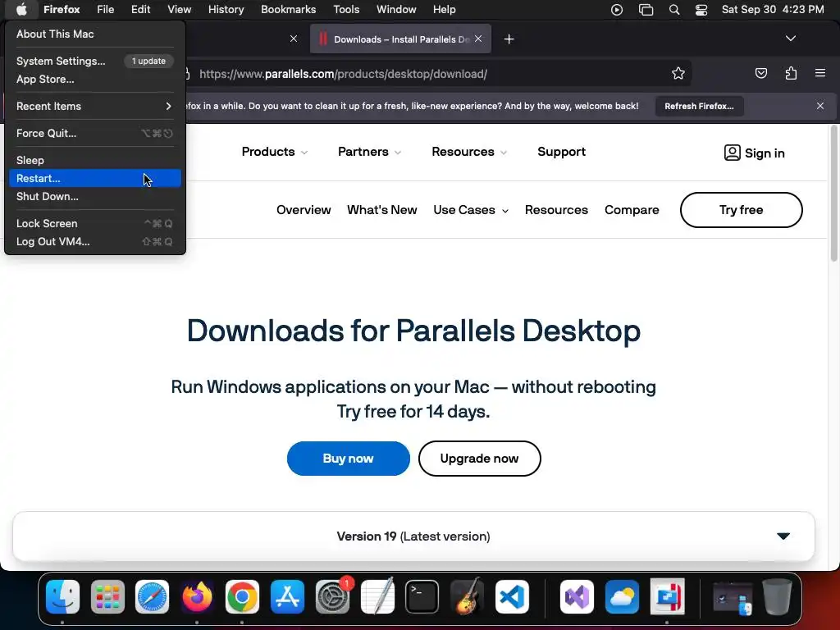Expand the Use Cases dropdown
The height and width of the screenshot is (630, 840).
pyautogui.click(x=470, y=210)
